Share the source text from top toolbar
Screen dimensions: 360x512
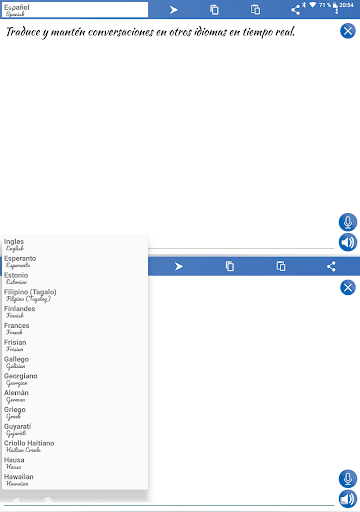tap(295, 10)
